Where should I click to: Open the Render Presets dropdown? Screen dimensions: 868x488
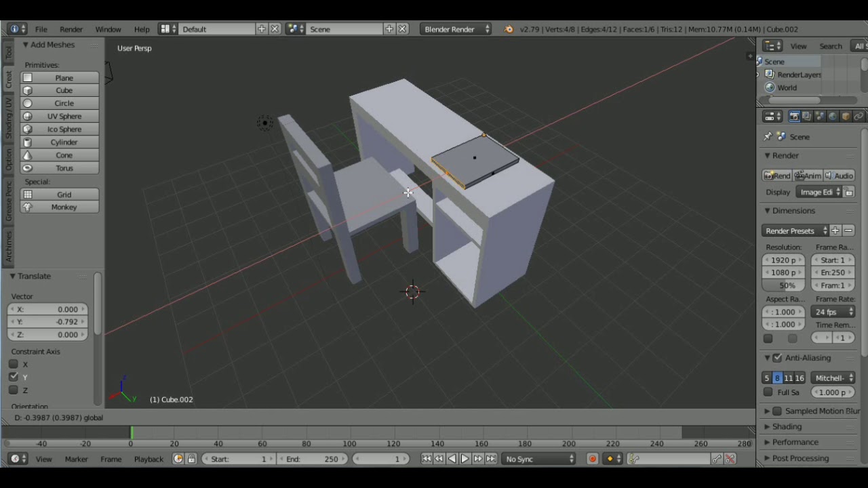795,231
